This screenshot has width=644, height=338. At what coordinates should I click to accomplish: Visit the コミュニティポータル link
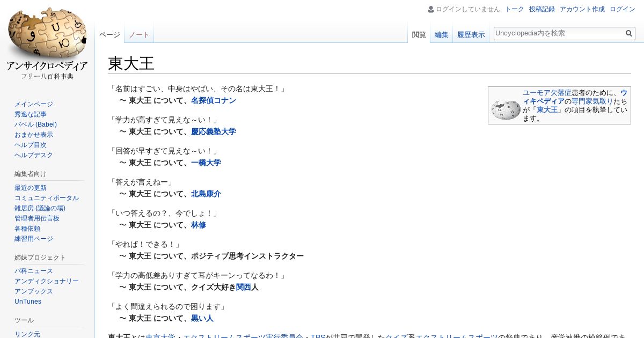point(47,198)
